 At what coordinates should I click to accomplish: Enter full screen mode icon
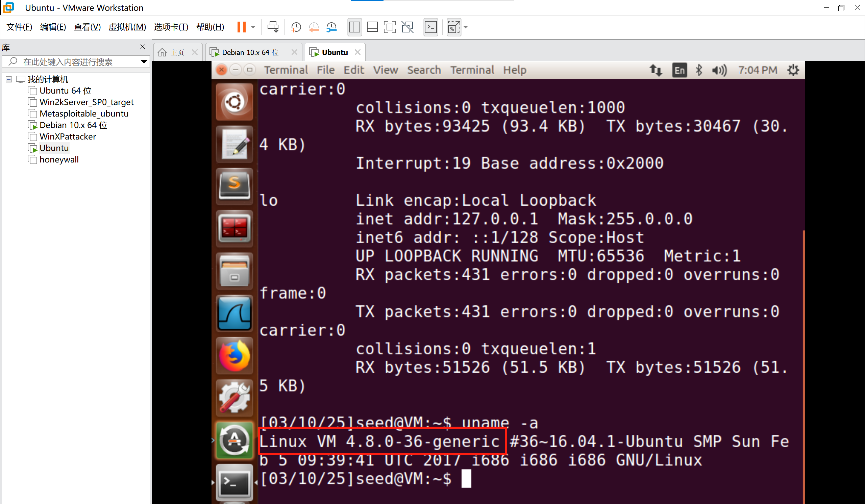click(x=390, y=27)
